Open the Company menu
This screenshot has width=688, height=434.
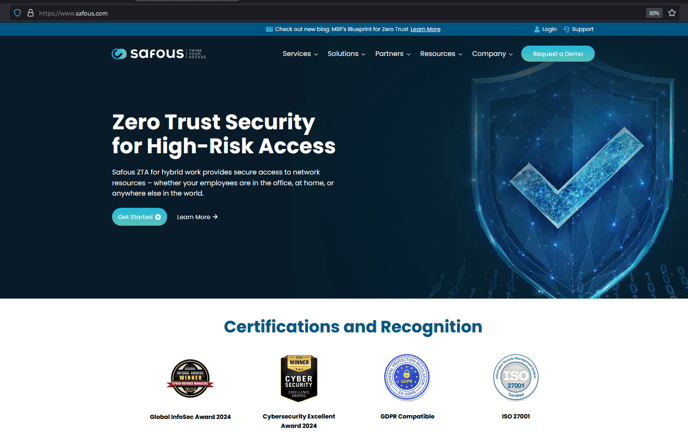click(492, 54)
